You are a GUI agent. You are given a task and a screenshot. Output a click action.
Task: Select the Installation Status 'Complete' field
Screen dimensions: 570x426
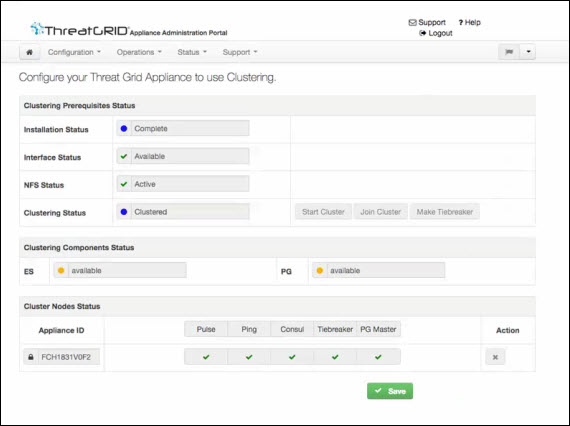(x=190, y=129)
